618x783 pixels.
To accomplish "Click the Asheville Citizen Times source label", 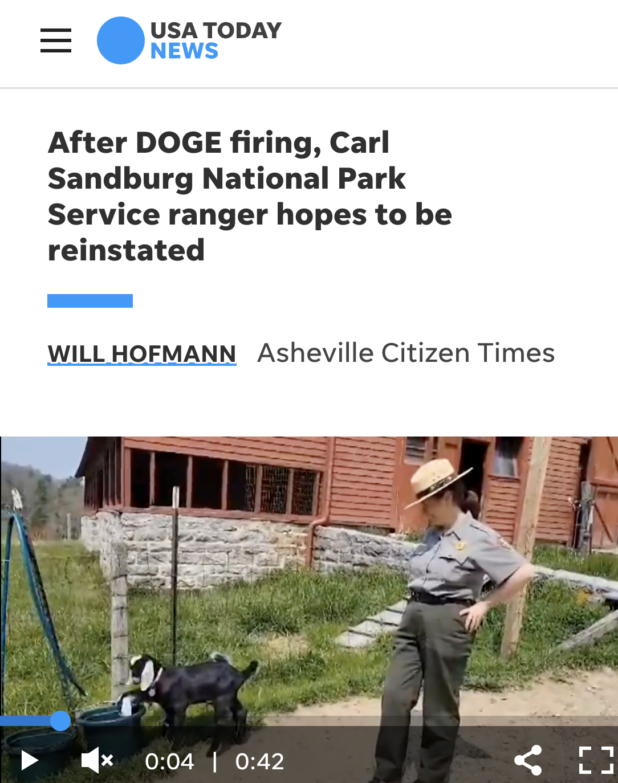I will (x=406, y=353).
